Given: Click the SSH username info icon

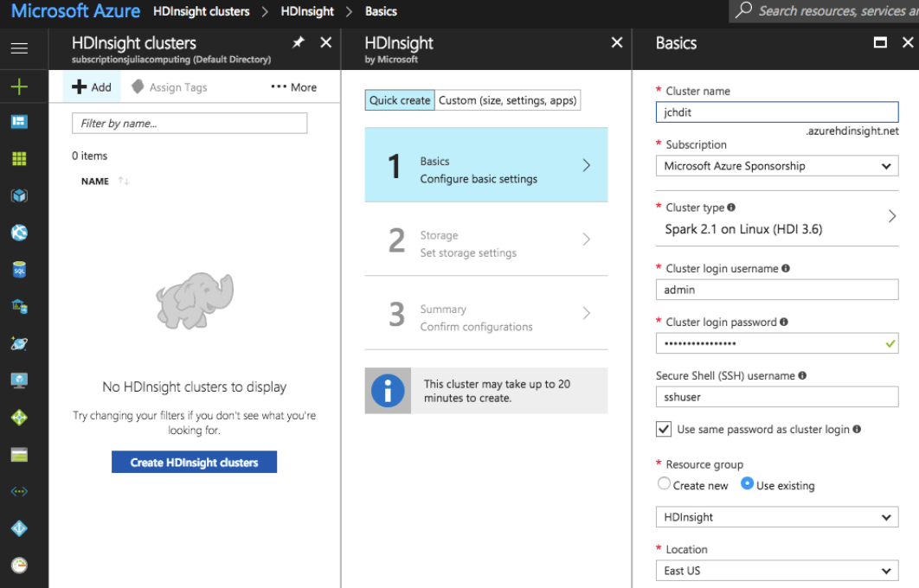Looking at the screenshot, I should [x=802, y=375].
